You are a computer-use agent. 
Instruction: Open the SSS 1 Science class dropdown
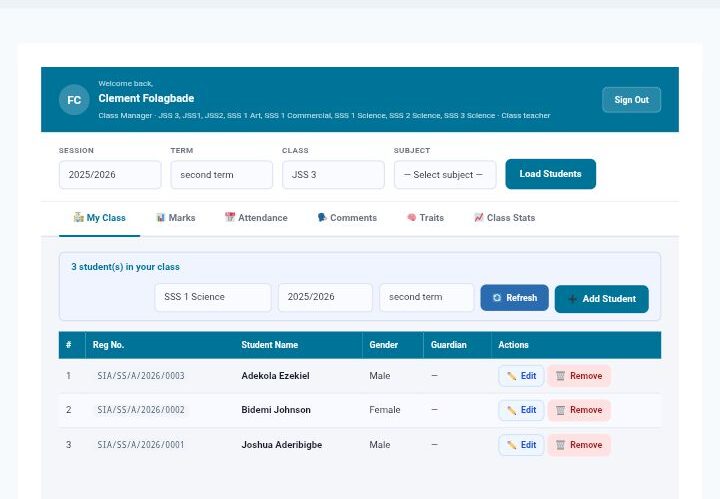pos(213,297)
